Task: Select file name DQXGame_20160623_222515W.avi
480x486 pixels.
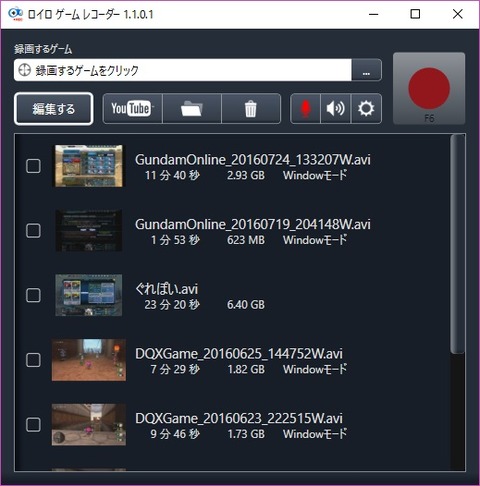Action: point(239,418)
